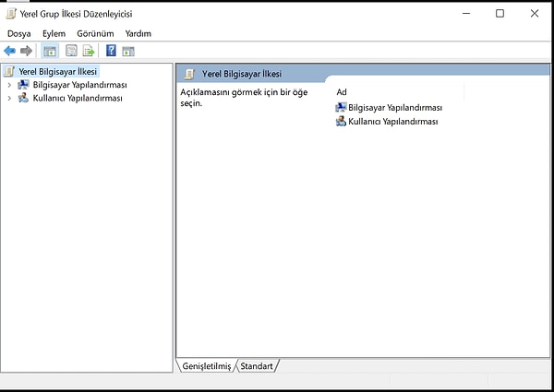The height and width of the screenshot is (392, 554).
Task: Select Kullanıcı Yapılandırması text in the right list
Action: [x=393, y=122]
